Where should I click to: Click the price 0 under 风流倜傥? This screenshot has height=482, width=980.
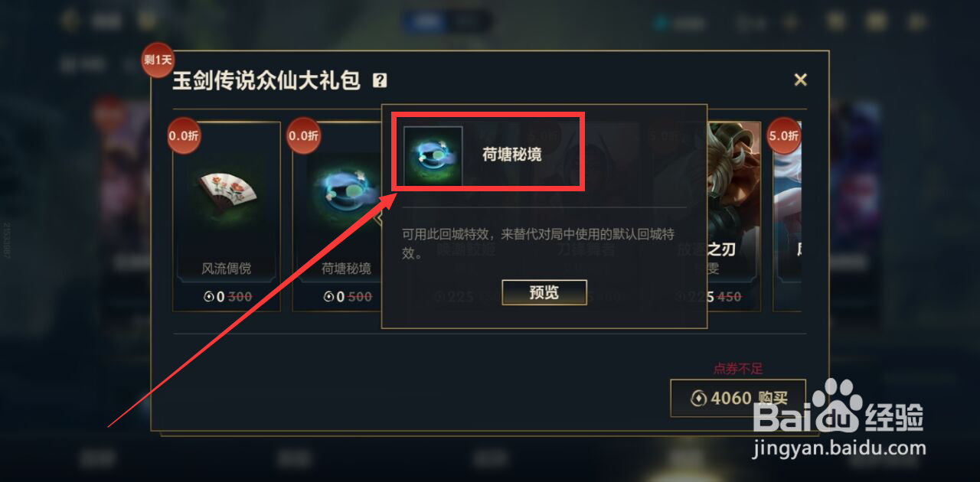[219, 297]
